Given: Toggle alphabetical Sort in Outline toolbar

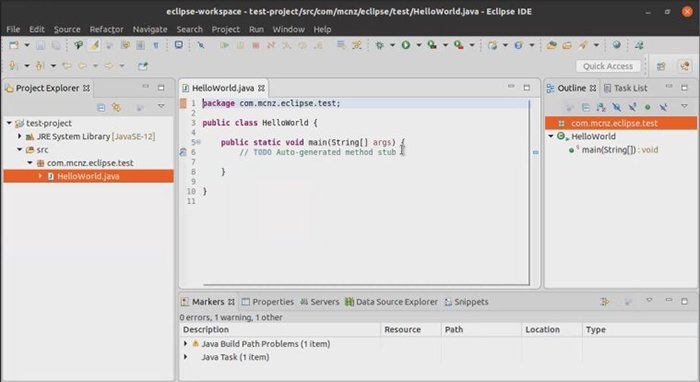Looking at the screenshot, I should coord(601,107).
